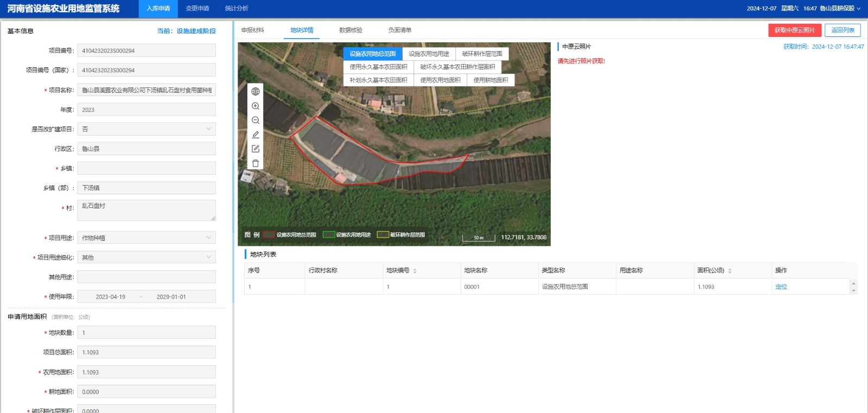The width and height of the screenshot is (868, 413).
Task: Click the 农用地面积 input field
Action: [146, 372]
